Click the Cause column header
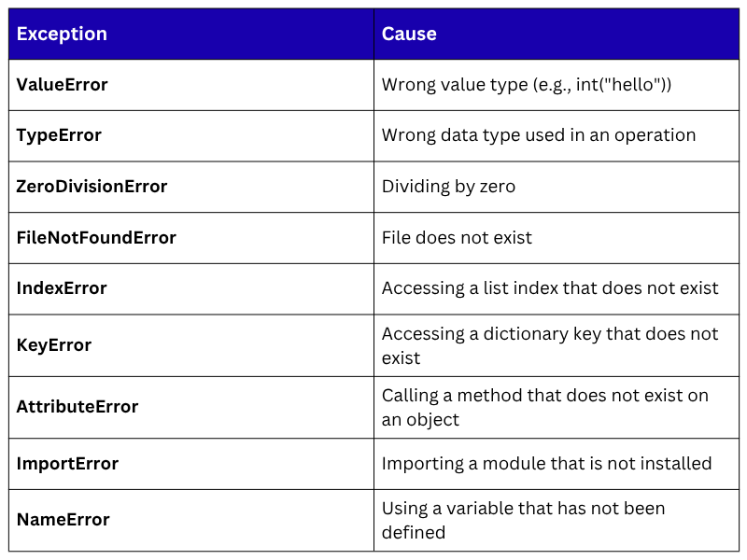 coord(409,35)
